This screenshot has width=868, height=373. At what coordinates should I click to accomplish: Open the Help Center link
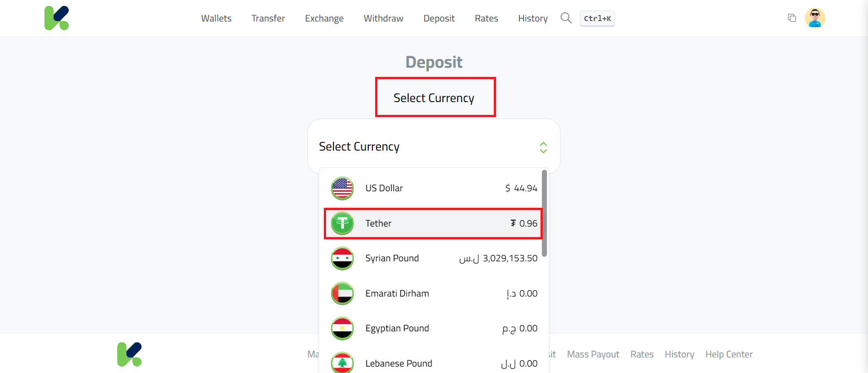pyautogui.click(x=729, y=354)
